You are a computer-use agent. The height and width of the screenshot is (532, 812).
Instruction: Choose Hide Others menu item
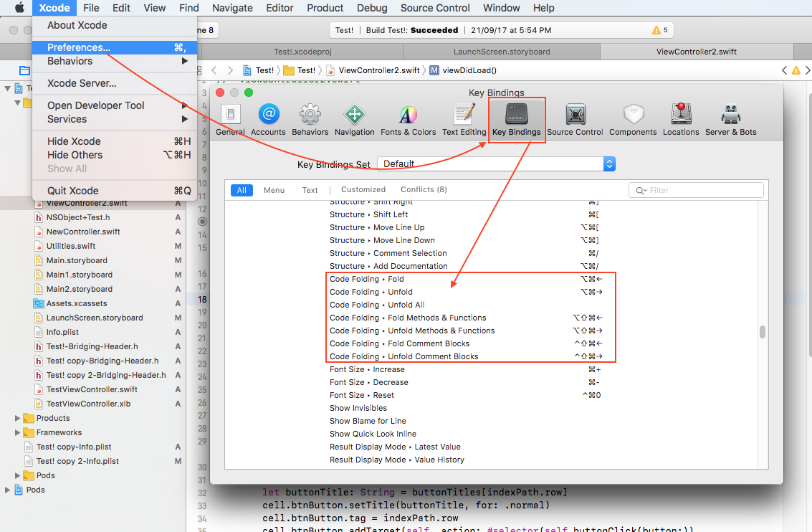coord(115,155)
